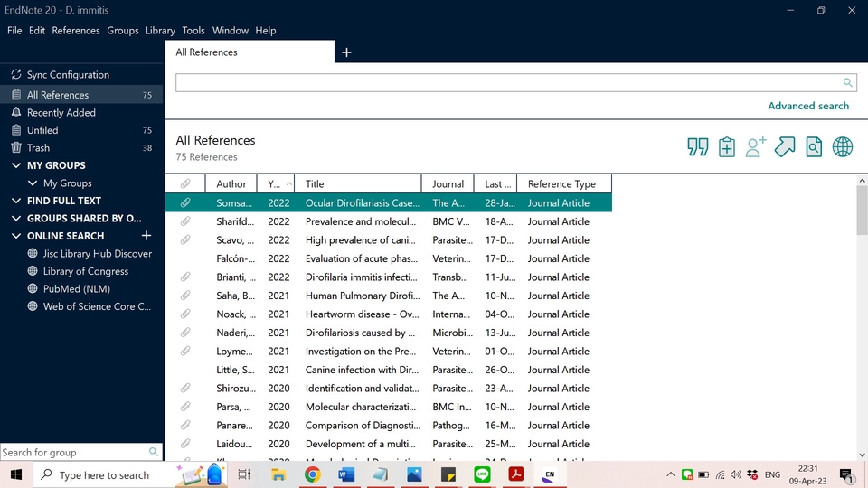Sort by the Reference Type column header
Image resolution: width=868 pixels, height=488 pixels.
coord(564,183)
